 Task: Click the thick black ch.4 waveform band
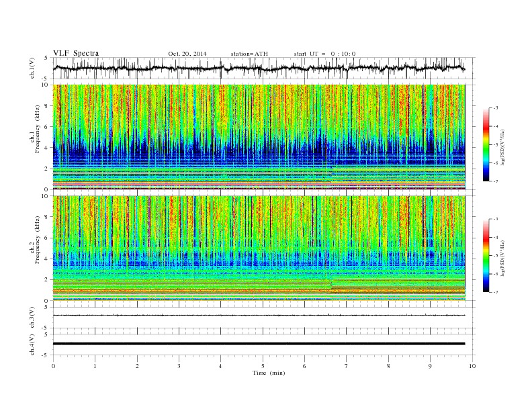259,344
